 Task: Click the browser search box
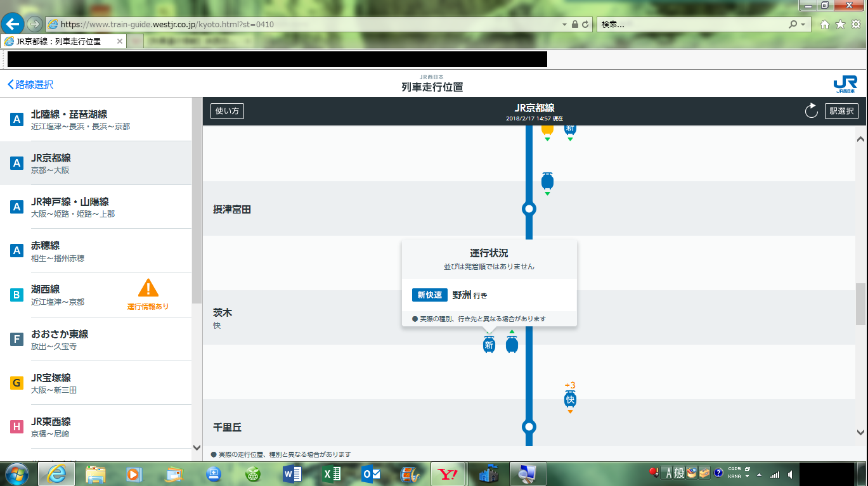coord(691,24)
